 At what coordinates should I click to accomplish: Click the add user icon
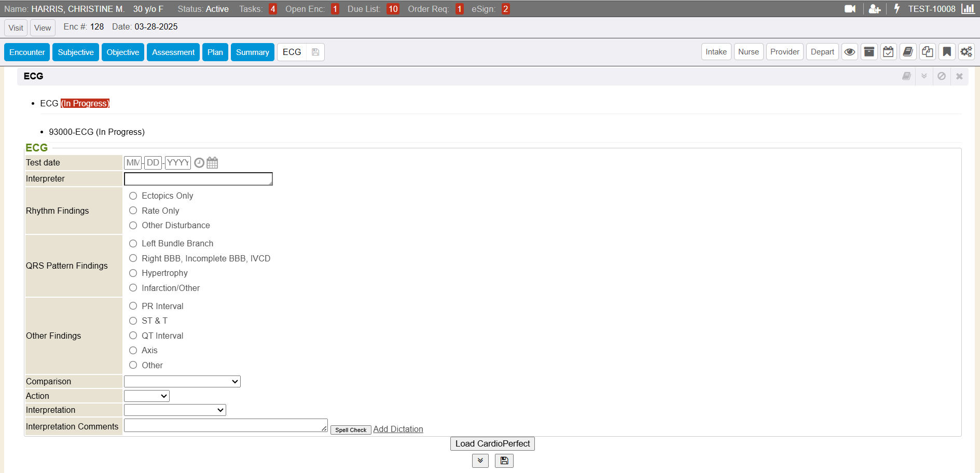point(875,9)
